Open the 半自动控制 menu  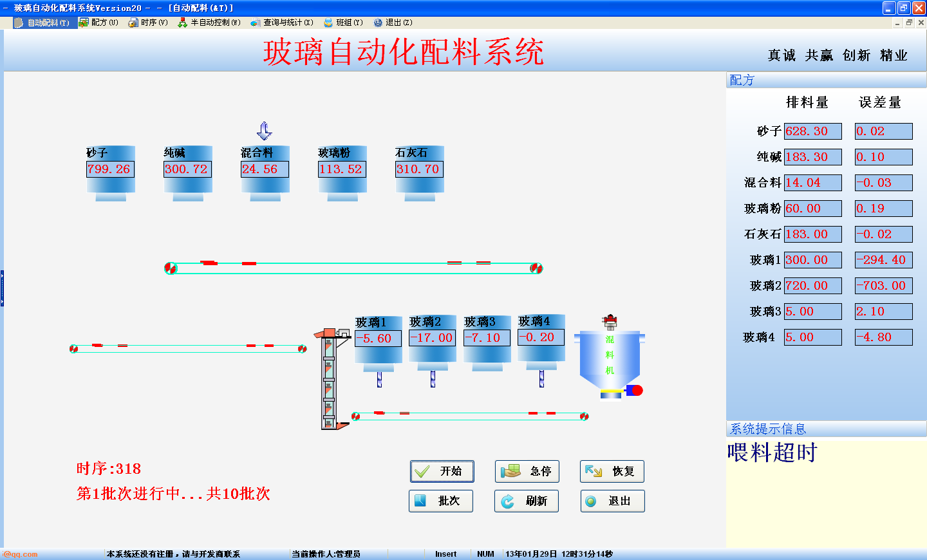coord(209,23)
